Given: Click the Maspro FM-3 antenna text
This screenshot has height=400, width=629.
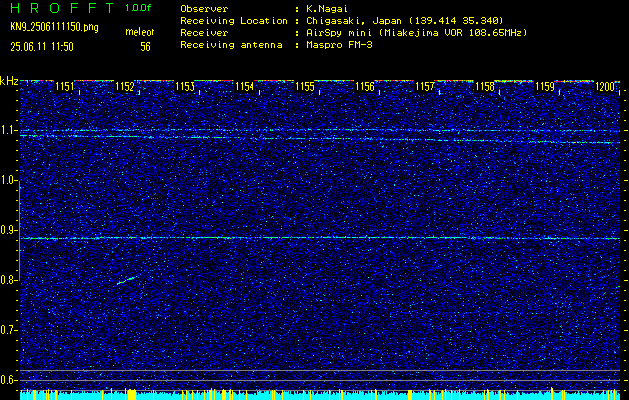Looking at the screenshot, I should (x=339, y=45).
